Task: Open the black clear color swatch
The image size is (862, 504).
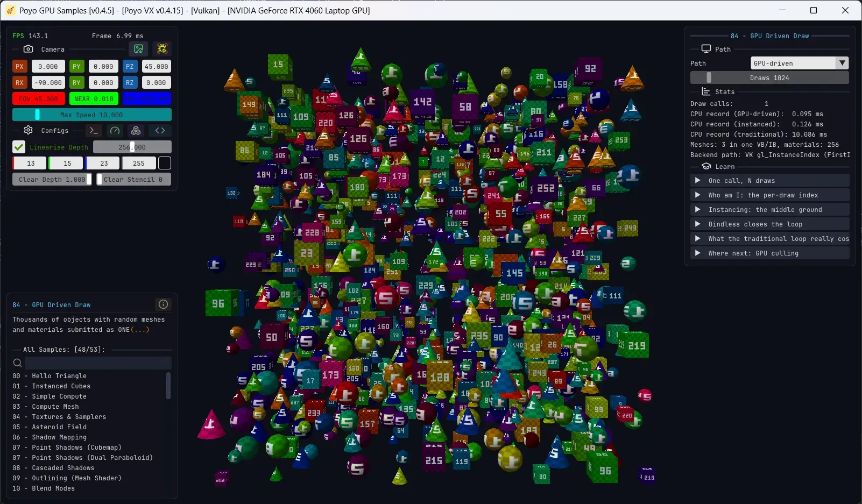Action: pyautogui.click(x=165, y=163)
